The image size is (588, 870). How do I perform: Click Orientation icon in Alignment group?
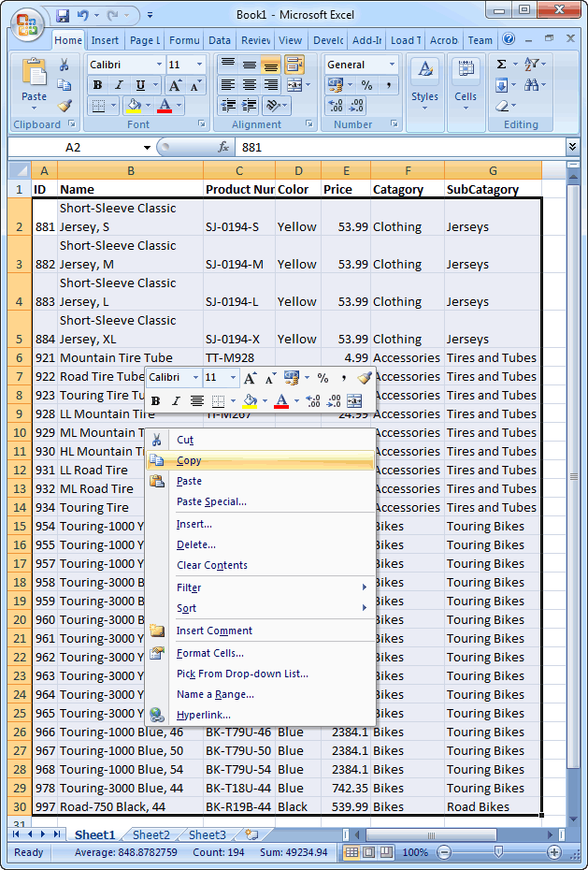(273, 106)
